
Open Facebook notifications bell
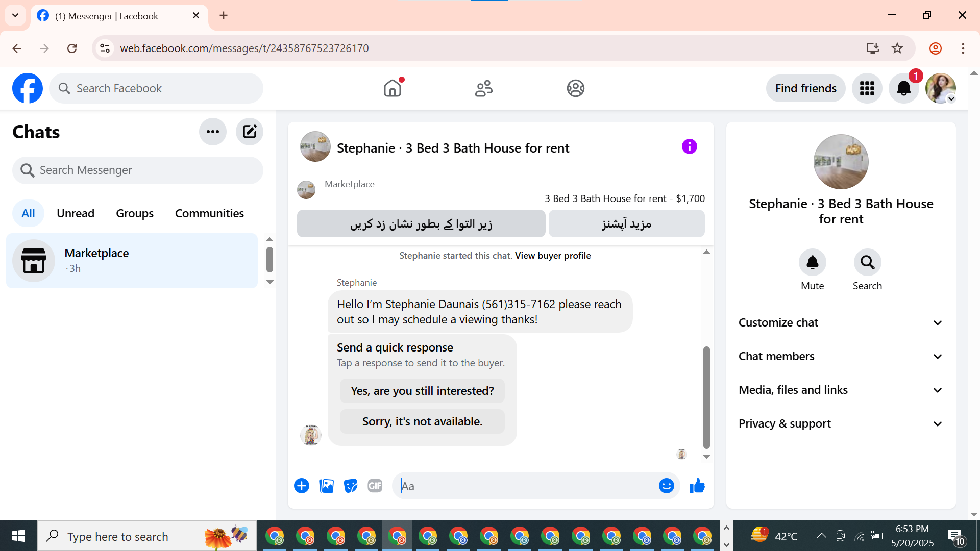(903, 88)
